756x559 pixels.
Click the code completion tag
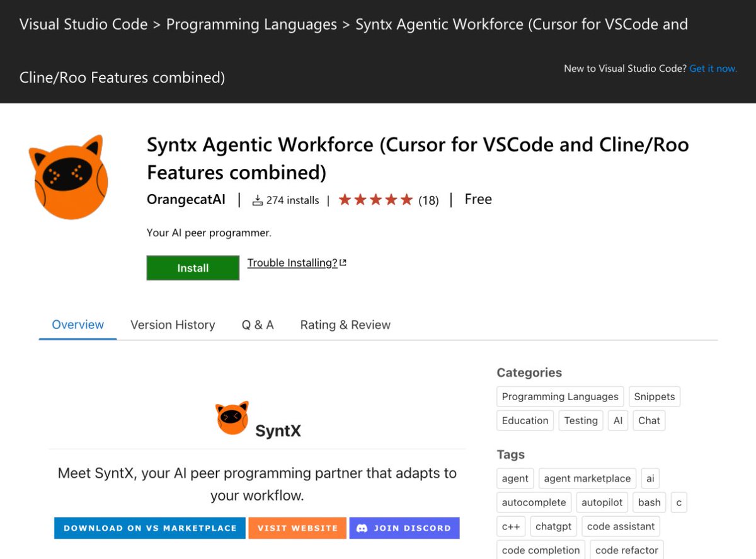point(541,550)
